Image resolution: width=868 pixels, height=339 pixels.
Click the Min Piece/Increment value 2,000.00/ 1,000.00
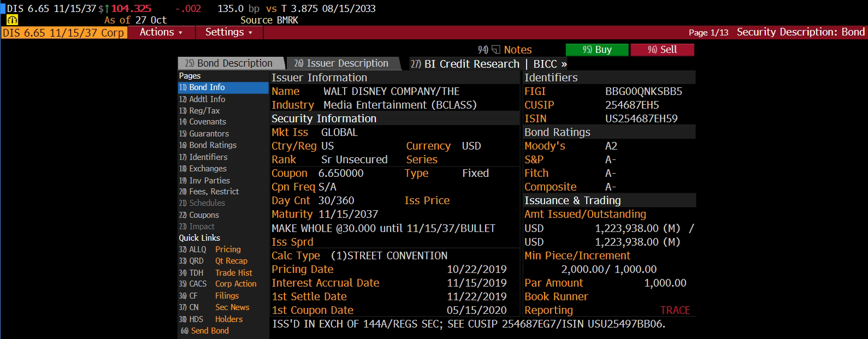click(609, 269)
